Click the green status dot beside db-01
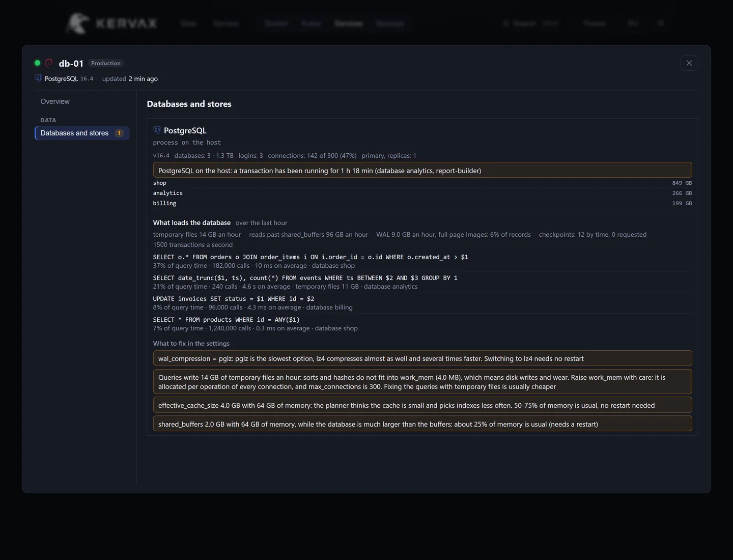 [37, 63]
